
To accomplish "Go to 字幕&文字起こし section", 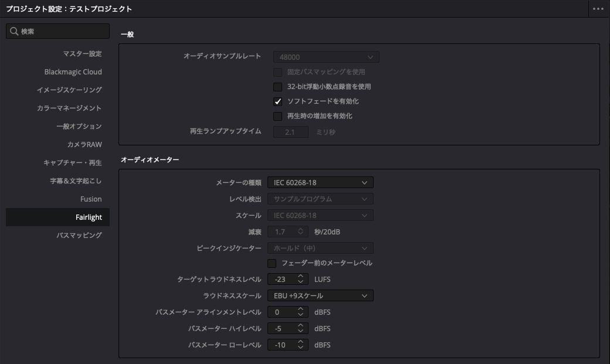I will pyautogui.click(x=76, y=181).
